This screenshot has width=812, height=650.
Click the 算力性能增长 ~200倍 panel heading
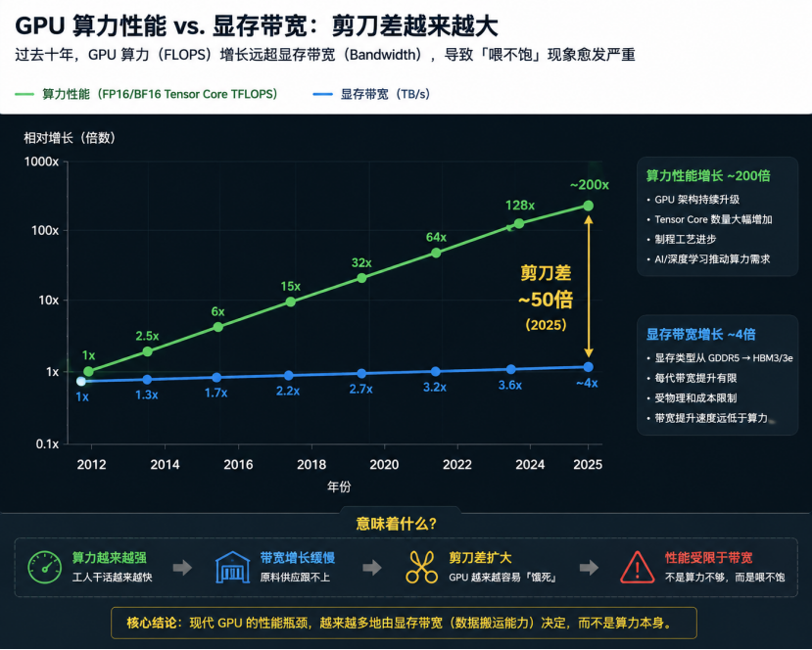[x=708, y=176]
